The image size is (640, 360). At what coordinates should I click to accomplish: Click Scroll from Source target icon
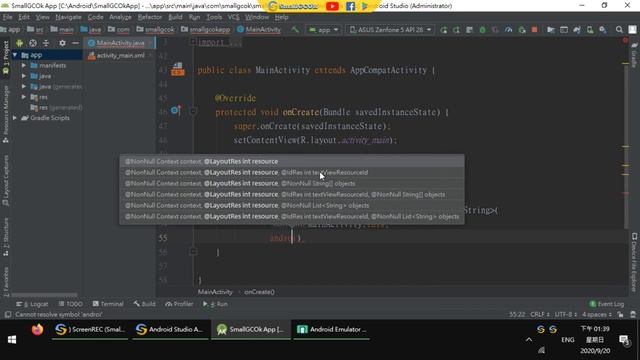[x=33, y=43]
